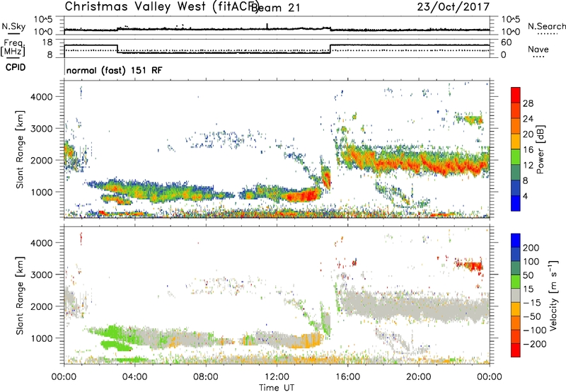Image resolution: width=566 pixels, height=392 pixels.
Task: Click the red 28 dB power color band
Action: (516, 95)
